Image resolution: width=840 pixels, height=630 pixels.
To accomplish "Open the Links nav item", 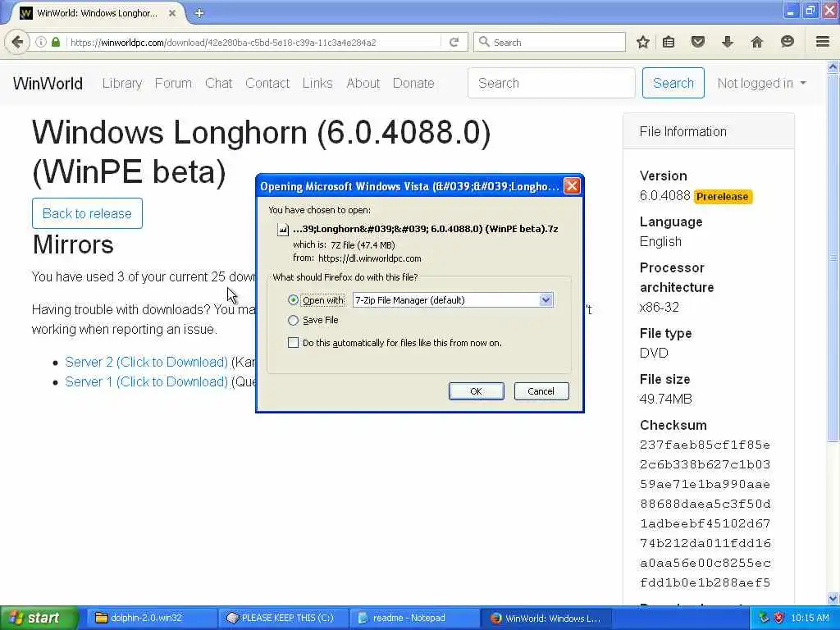I will 317,83.
